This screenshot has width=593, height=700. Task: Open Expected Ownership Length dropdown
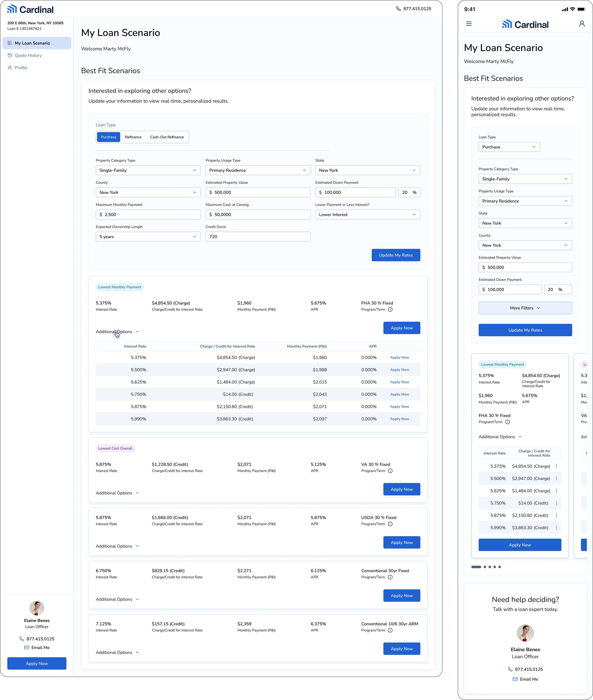(x=148, y=237)
